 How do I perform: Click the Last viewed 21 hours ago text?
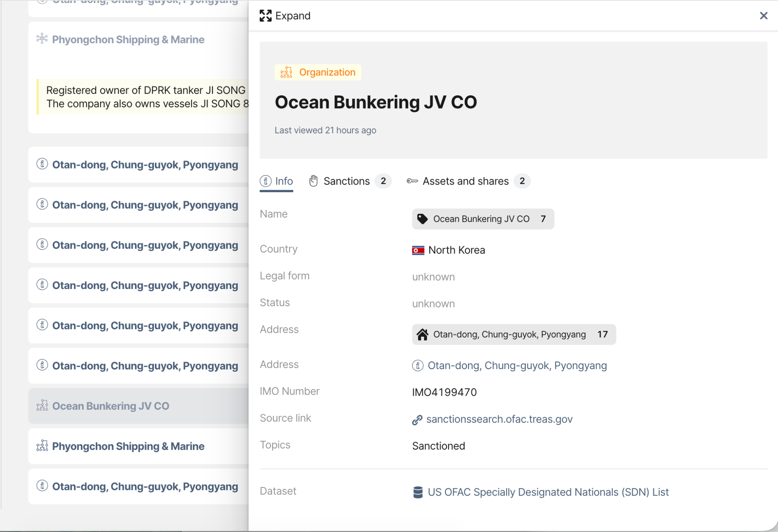coord(325,130)
